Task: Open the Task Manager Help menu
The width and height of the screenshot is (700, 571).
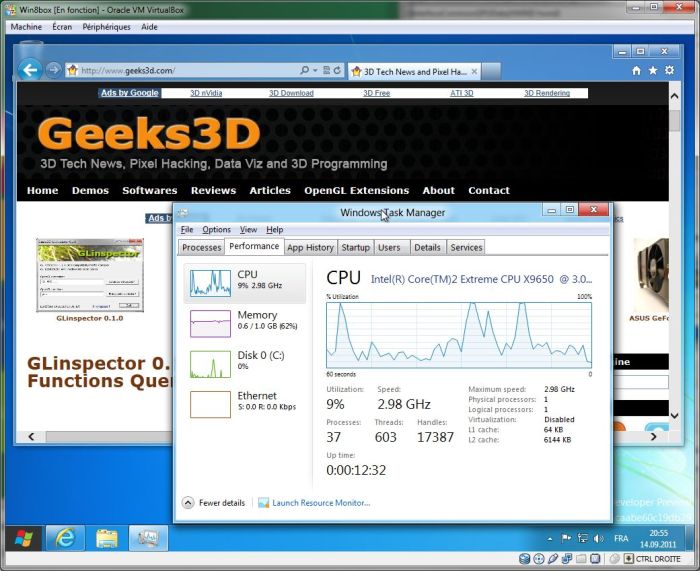Action: (x=275, y=229)
